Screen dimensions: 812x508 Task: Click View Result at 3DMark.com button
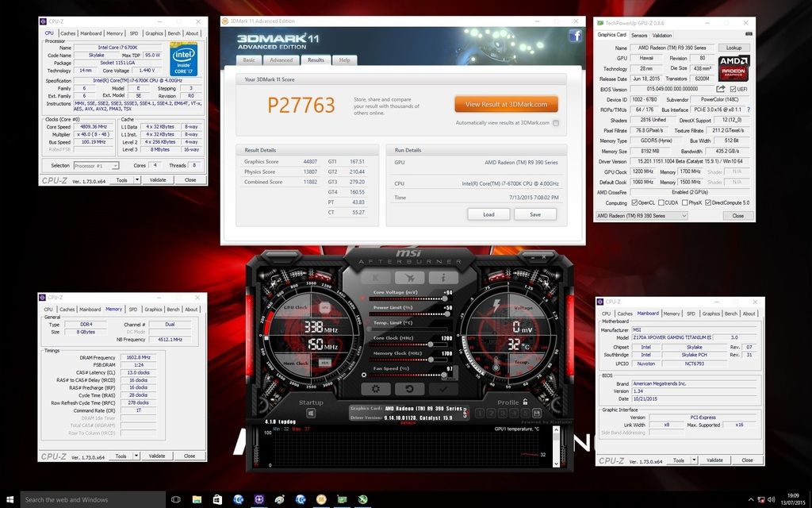[506, 104]
